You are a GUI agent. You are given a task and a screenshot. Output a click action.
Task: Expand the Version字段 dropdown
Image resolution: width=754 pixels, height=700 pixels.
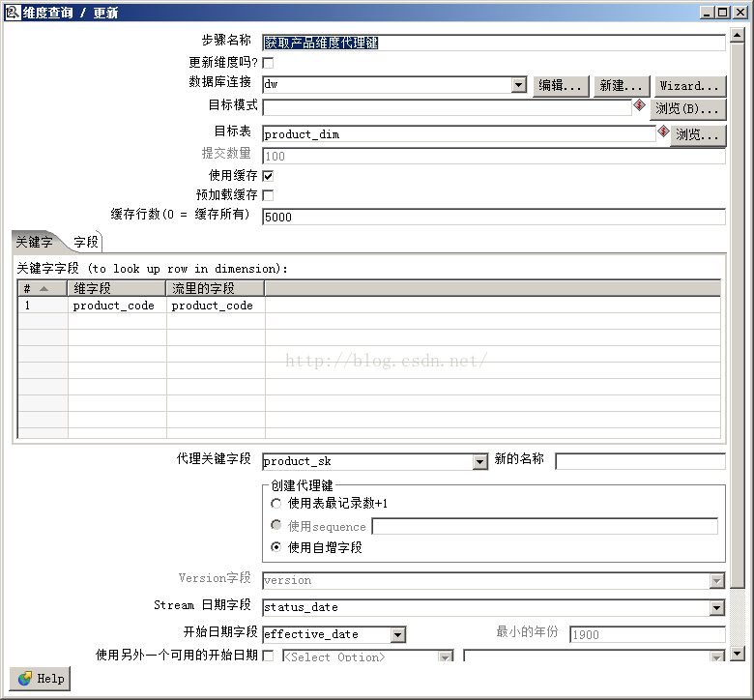[716, 581]
